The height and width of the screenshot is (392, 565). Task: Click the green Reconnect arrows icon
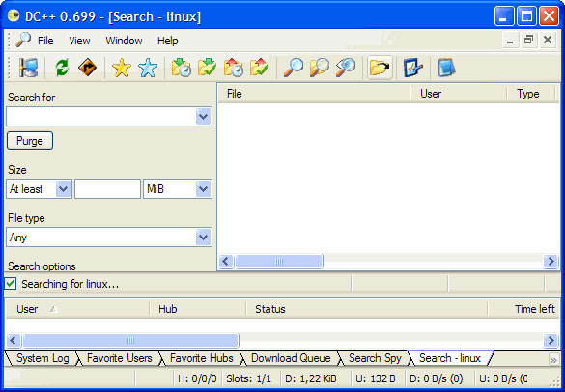pos(62,68)
